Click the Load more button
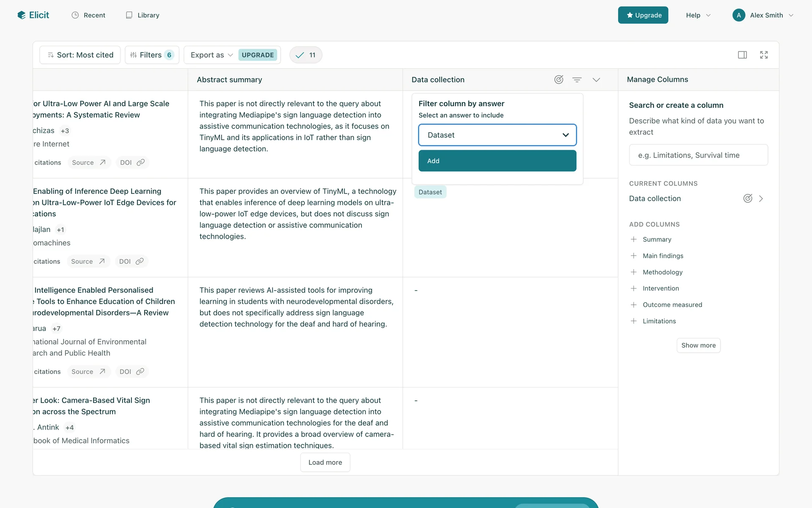The image size is (812, 508). pos(325,462)
